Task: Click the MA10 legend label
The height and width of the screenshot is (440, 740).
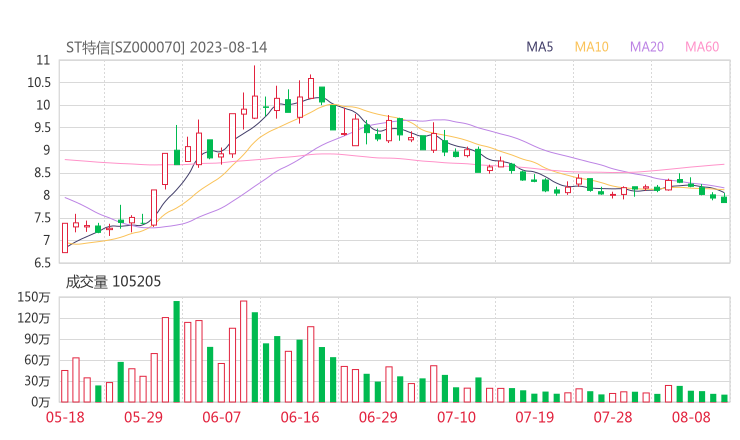Action: pyautogui.click(x=591, y=47)
